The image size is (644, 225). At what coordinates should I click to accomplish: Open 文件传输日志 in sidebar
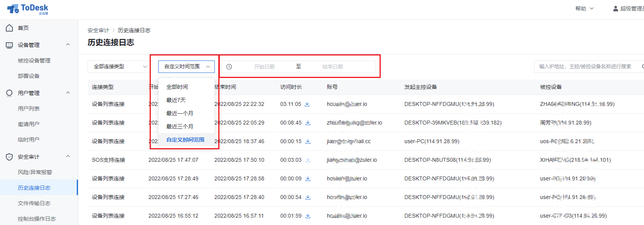[x=34, y=203]
